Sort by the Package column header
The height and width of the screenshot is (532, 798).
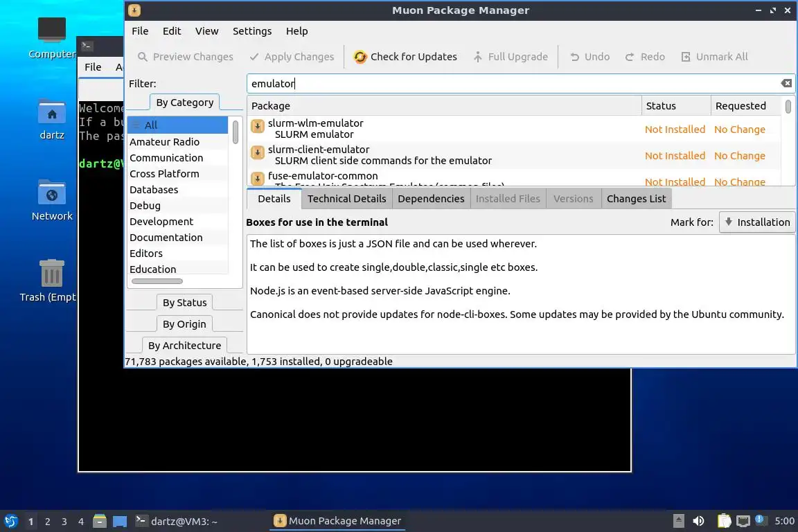click(444, 106)
